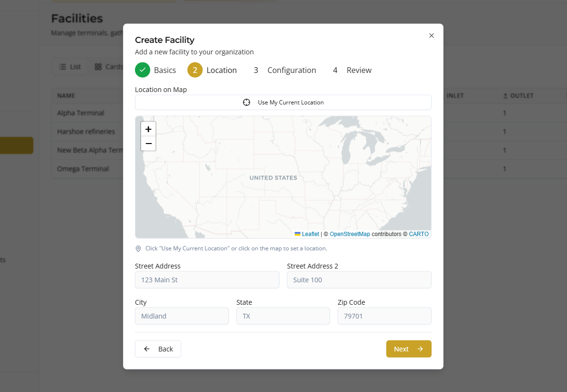Switch to List view in Facilities page
The height and width of the screenshot is (392, 567).
(70, 67)
